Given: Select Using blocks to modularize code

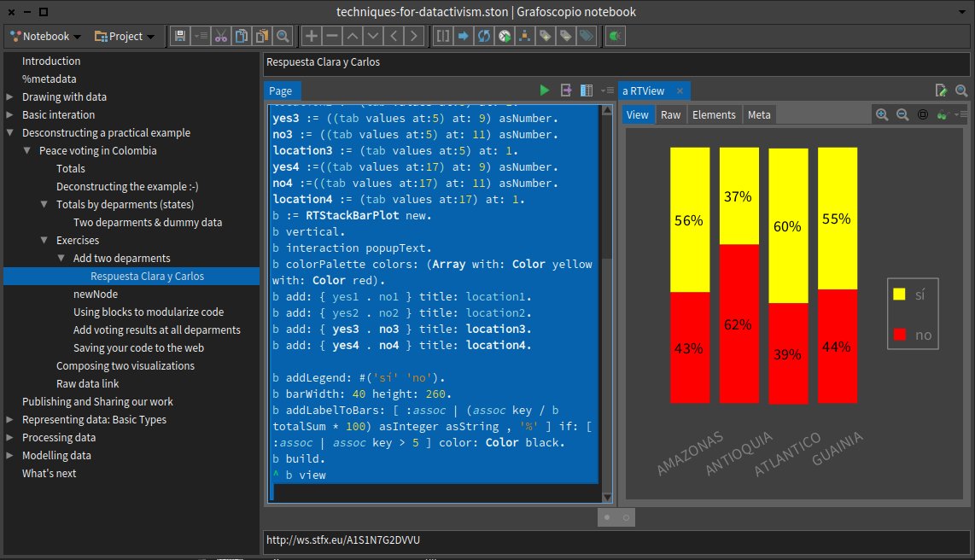Looking at the screenshot, I should (149, 312).
